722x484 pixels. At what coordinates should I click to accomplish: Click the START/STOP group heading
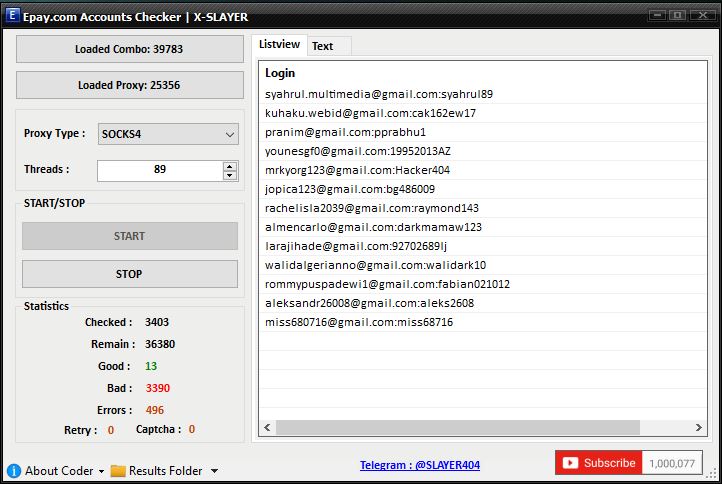click(x=54, y=203)
